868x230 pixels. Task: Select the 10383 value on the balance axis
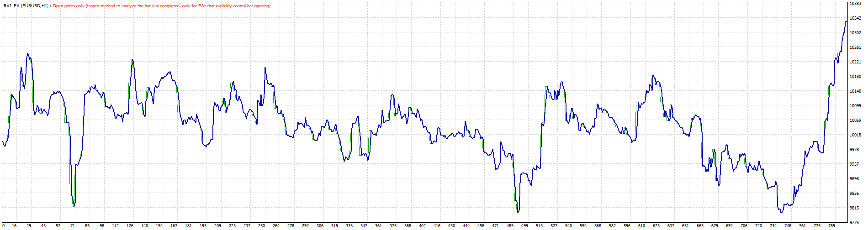855,4
